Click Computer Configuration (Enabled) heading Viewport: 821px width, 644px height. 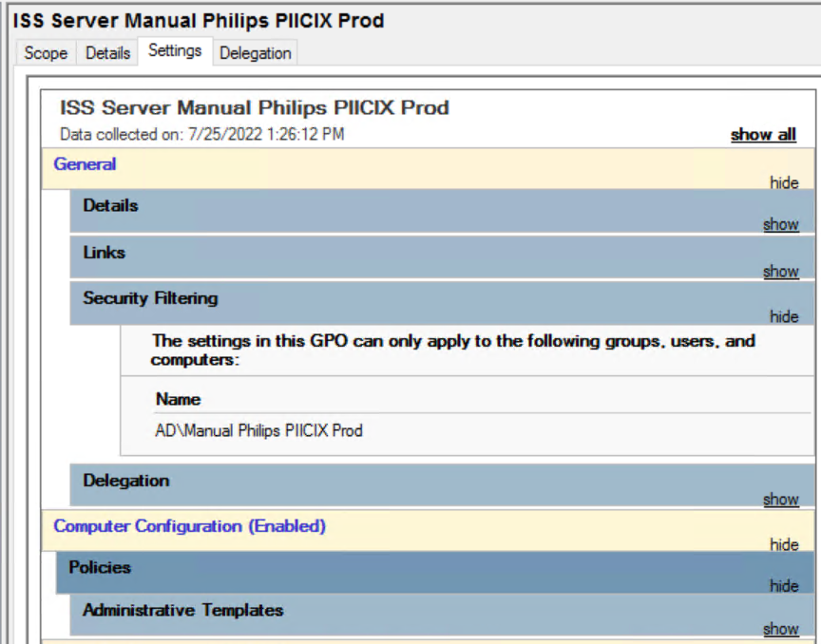(x=189, y=525)
